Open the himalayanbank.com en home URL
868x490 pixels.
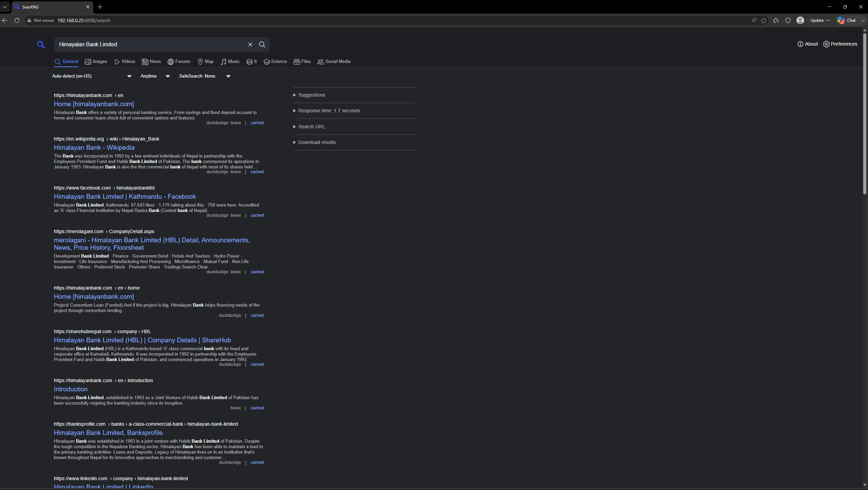coord(97,288)
